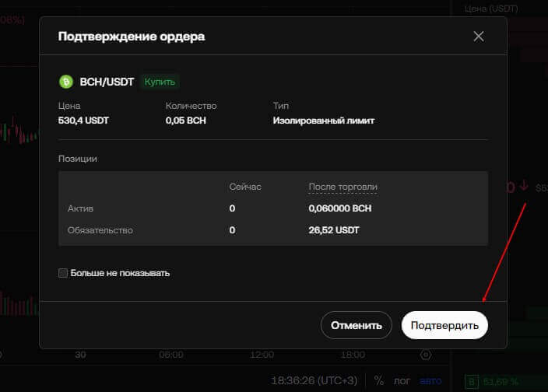Screen dimensions: 548x392
Task: Click the red down arrow price indicator
Action: (x=523, y=187)
